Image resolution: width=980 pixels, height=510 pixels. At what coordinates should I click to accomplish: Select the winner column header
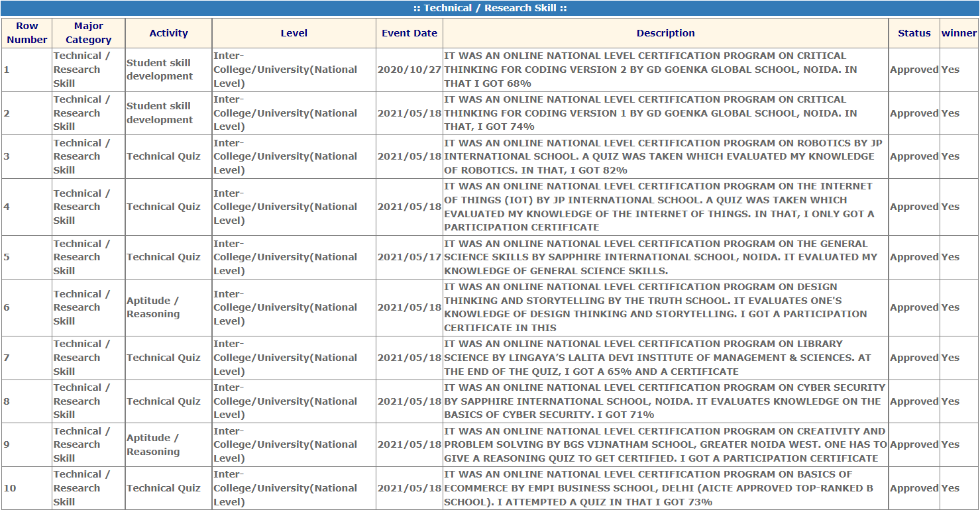coord(959,33)
